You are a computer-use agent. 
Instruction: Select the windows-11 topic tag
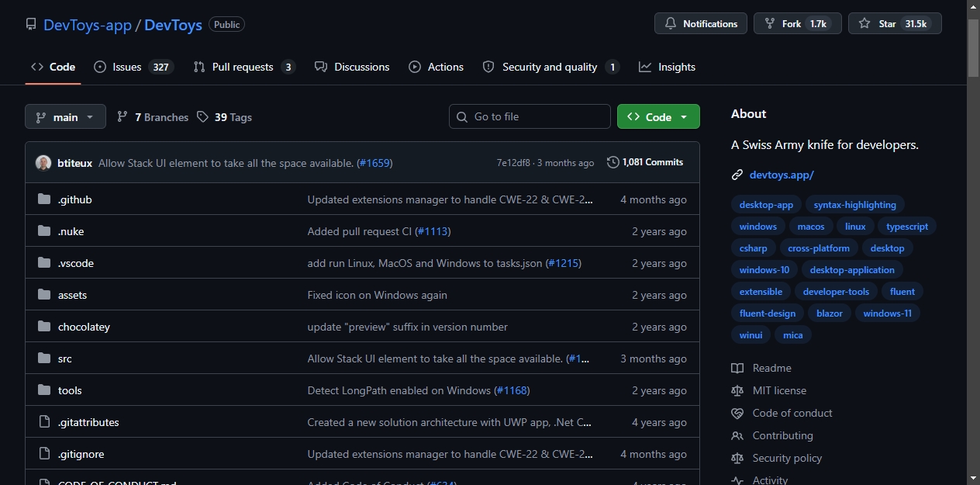[888, 314]
